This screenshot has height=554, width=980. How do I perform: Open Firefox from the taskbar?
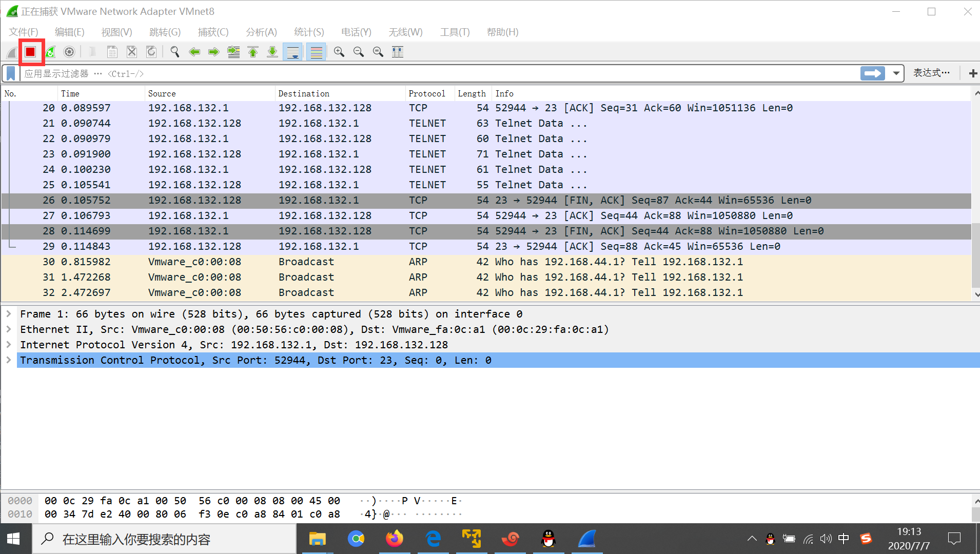click(x=395, y=539)
